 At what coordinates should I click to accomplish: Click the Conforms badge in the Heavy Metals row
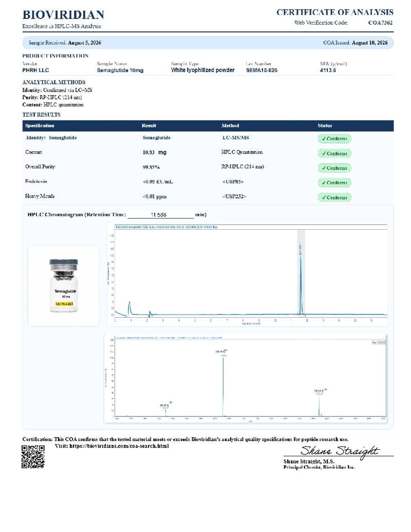334,197
